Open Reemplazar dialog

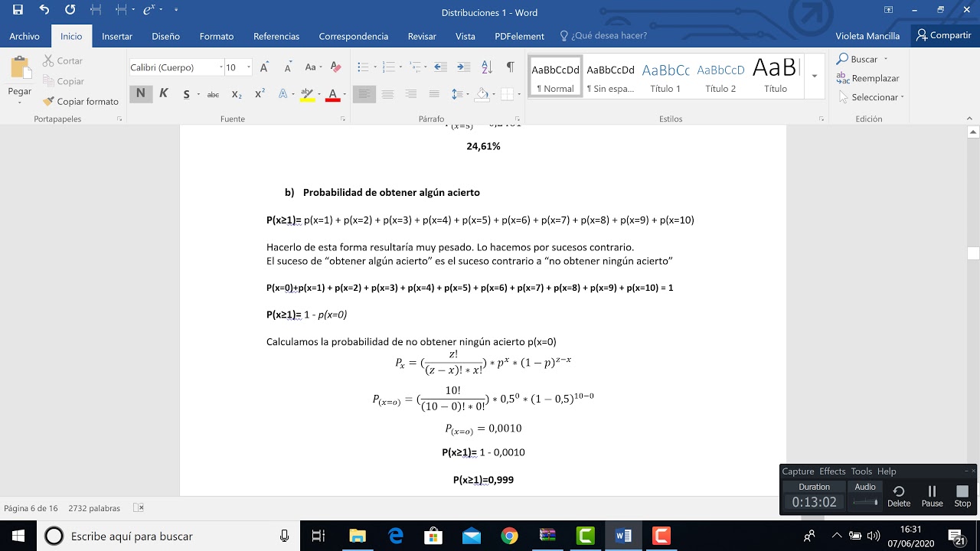pos(867,78)
